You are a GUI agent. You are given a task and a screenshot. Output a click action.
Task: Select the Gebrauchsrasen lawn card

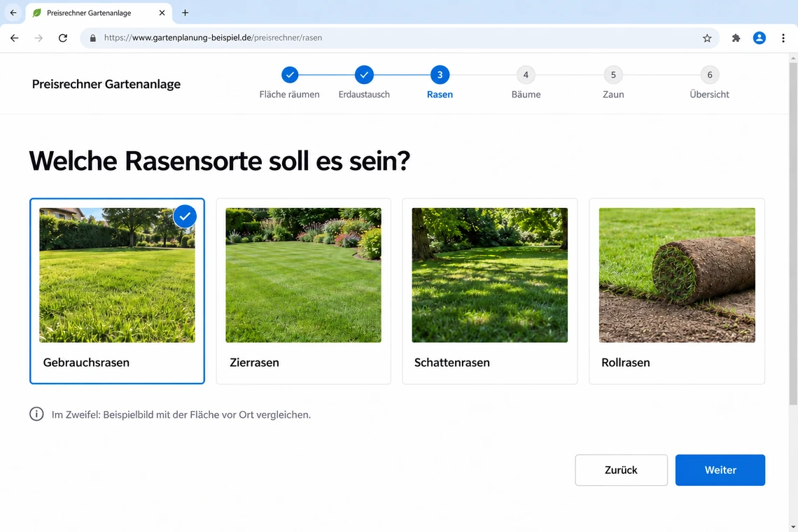[x=117, y=290]
